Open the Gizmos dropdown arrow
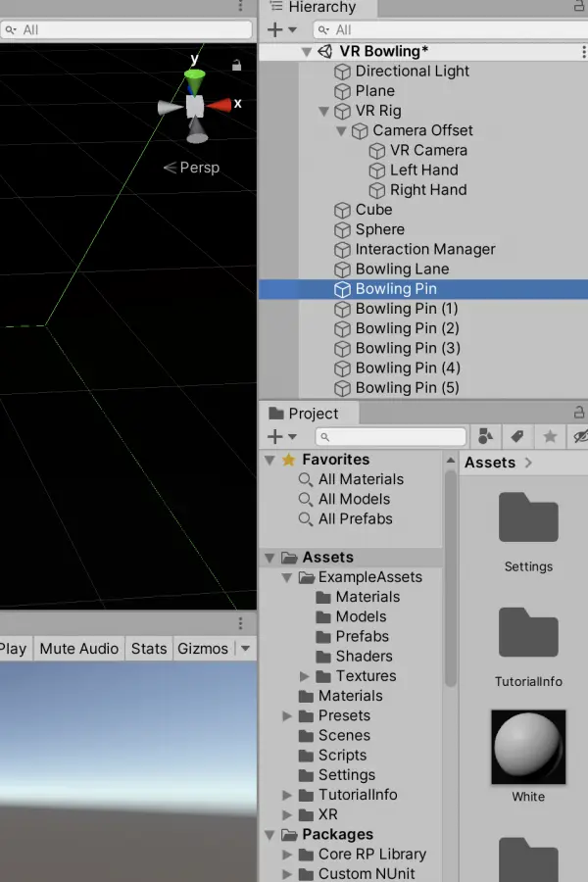Screen dimensions: 588x882 pos(245,649)
